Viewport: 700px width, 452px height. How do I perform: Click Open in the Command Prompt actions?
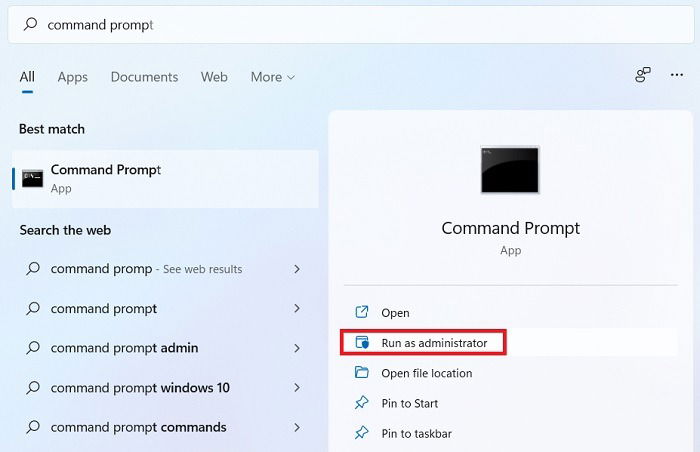point(511,312)
